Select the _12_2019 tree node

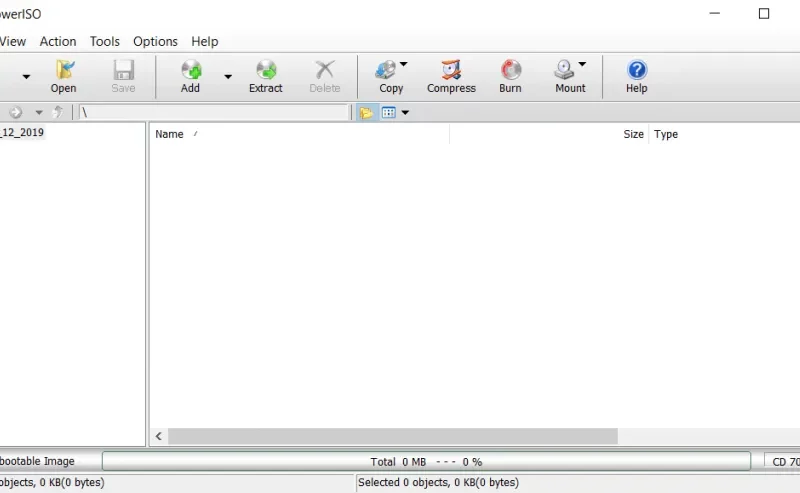click(22, 133)
